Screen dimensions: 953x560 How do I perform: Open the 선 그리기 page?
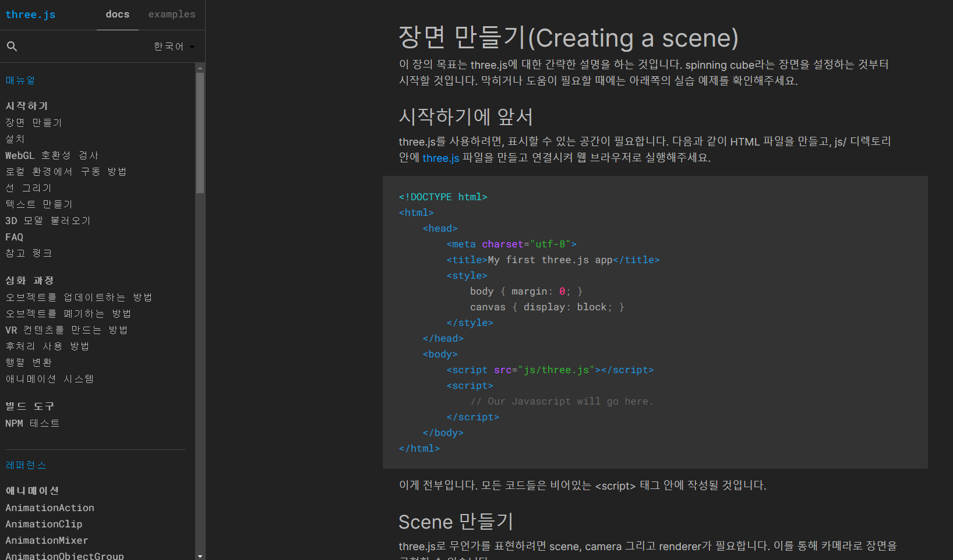point(29,188)
